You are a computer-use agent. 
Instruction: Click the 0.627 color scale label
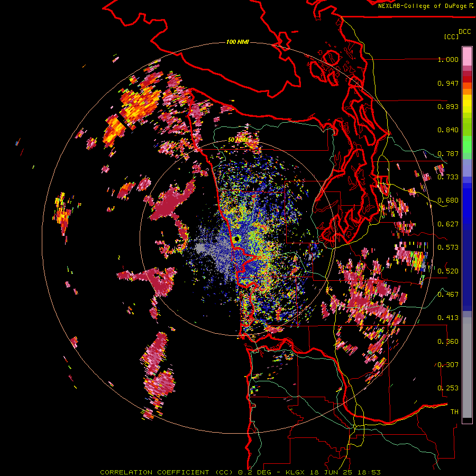(448, 224)
